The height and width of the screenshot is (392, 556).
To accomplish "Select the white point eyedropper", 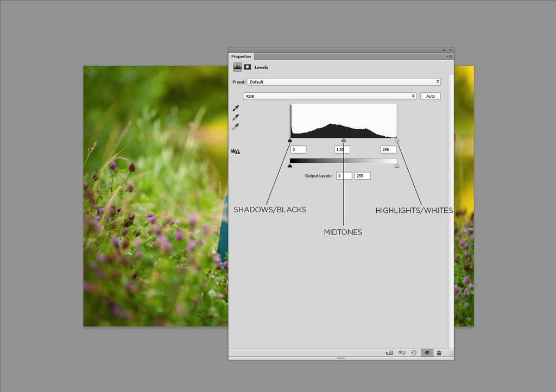I will point(236,127).
